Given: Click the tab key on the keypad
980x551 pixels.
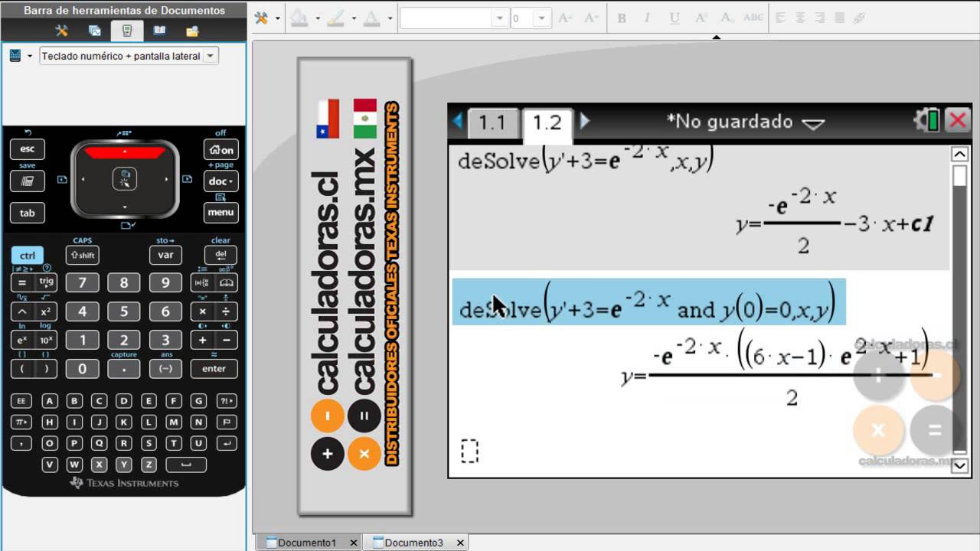Looking at the screenshot, I should click(27, 213).
